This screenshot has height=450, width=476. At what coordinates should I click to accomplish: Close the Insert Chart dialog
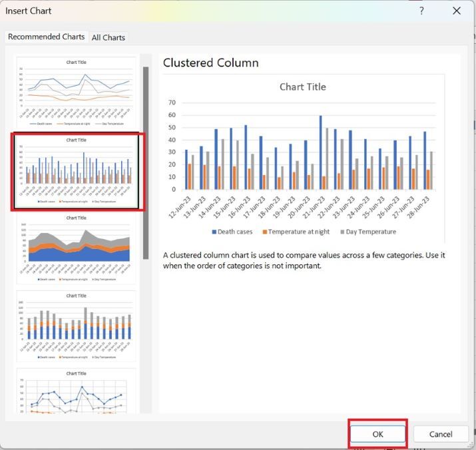pos(457,11)
